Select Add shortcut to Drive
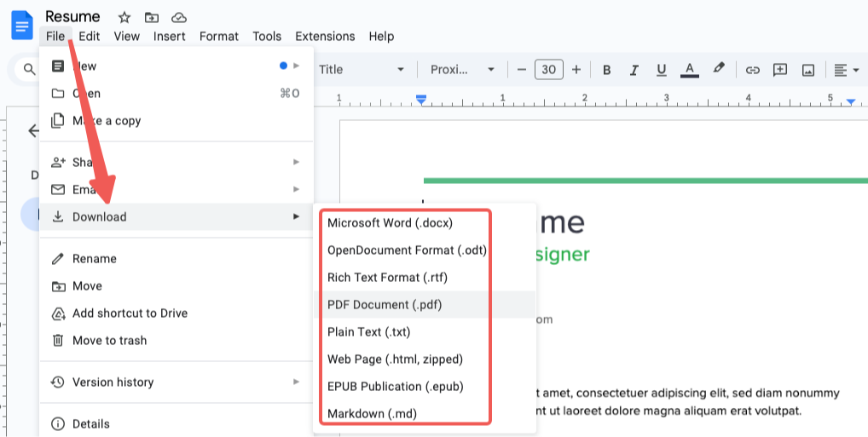The width and height of the screenshot is (868, 437). [176, 313]
